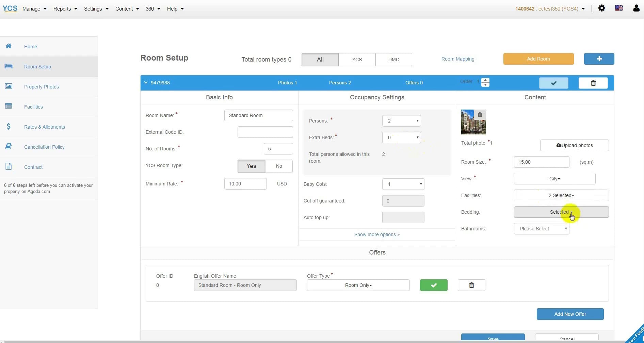Click the Rates & Allotments dollar icon
Screen dimensions: 644x343
[x=9, y=126]
